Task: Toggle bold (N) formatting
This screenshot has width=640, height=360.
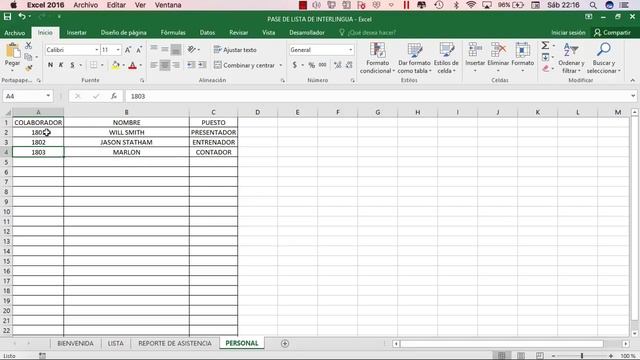Action: (50, 65)
